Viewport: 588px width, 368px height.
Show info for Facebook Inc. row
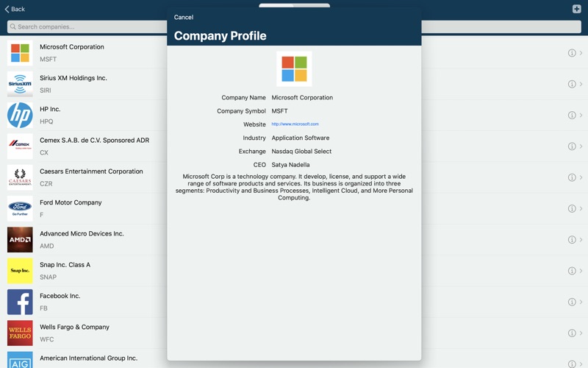coord(572,302)
